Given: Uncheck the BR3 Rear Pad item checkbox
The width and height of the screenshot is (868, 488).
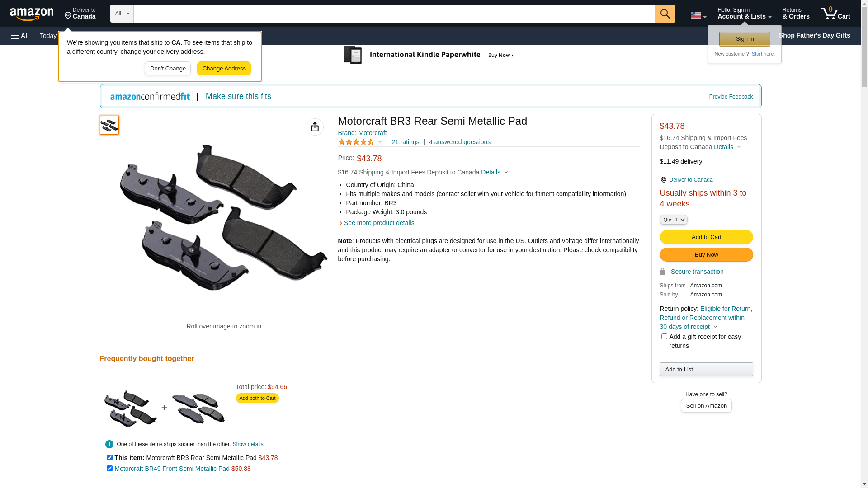Looking at the screenshot, I should click(109, 458).
